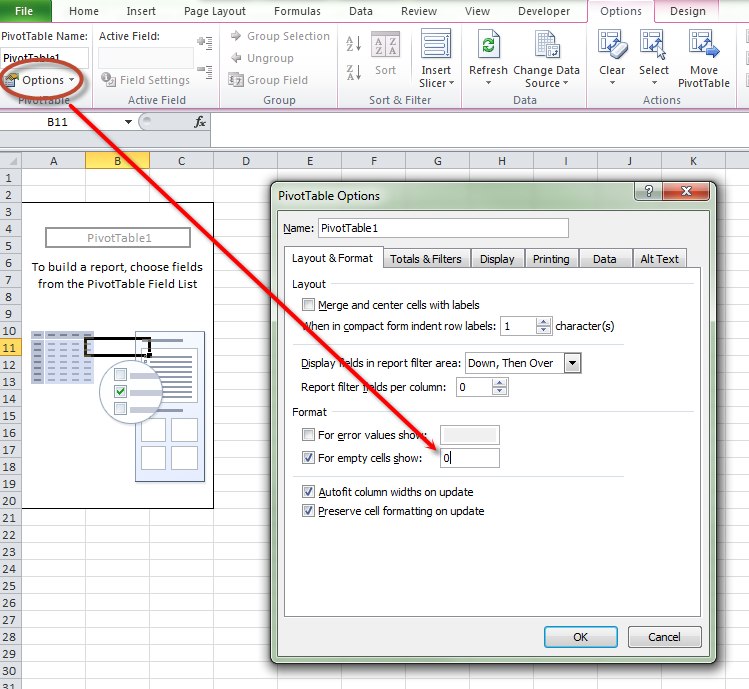Image resolution: width=749 pixels, height=689 pixels.
Task: Select column D header
Action: pyautogui.click(x=246, y=161)
